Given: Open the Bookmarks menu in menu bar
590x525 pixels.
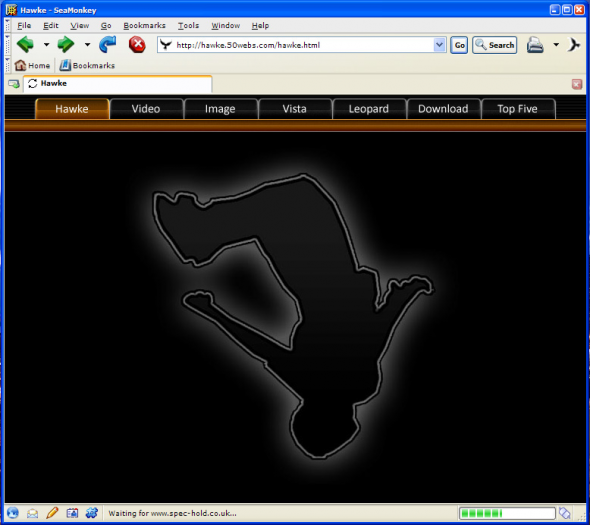Looking at the screenshot, I should [x=144, y=26].
